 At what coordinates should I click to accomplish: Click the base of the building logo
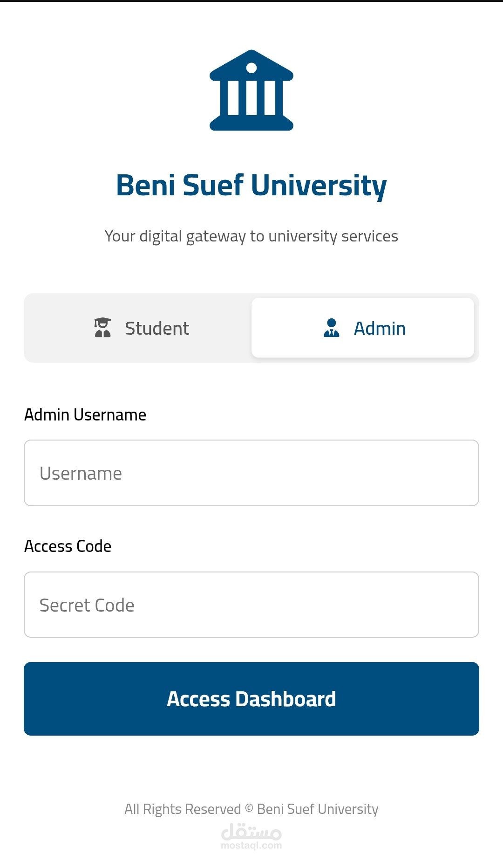(x=251, y=124)
